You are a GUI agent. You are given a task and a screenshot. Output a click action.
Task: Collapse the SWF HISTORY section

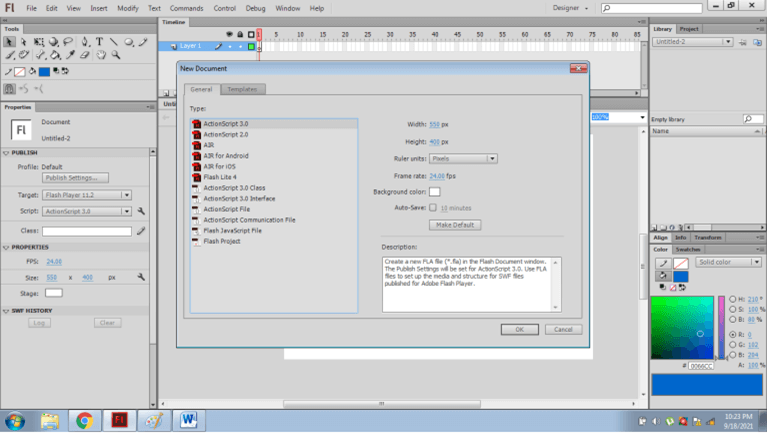click(6, 311)
